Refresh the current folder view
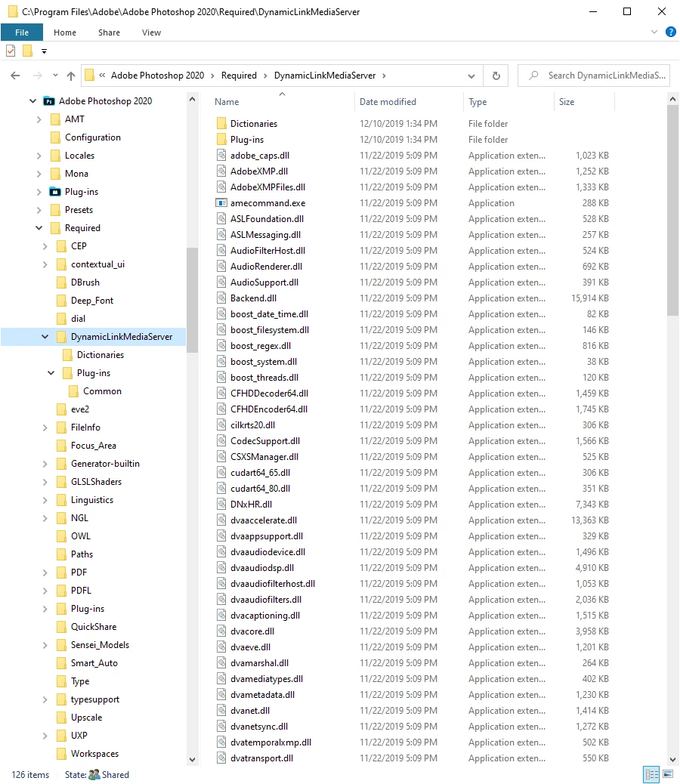This screenshot has width=680, height=784. [x=496, y=76]
